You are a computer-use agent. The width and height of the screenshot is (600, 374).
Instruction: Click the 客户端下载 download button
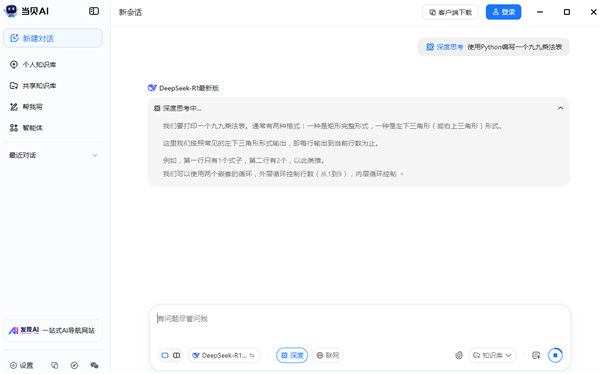pyautogui.click(x=450, y=12)
